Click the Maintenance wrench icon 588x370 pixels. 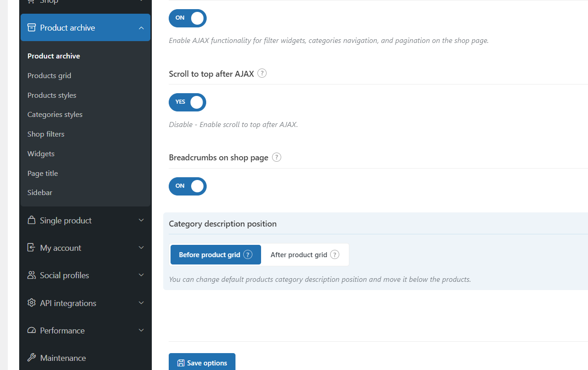click(32, 358)
